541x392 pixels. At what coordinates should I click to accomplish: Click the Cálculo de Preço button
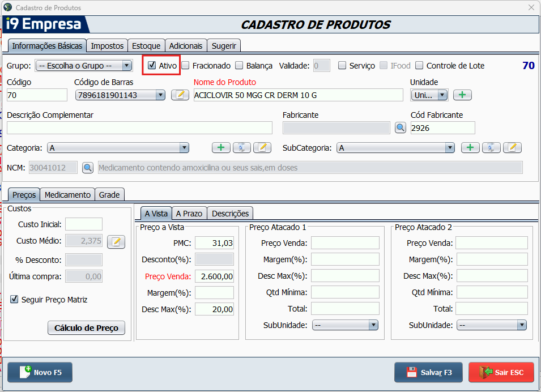pyautogui.click(x=86, y=328)
